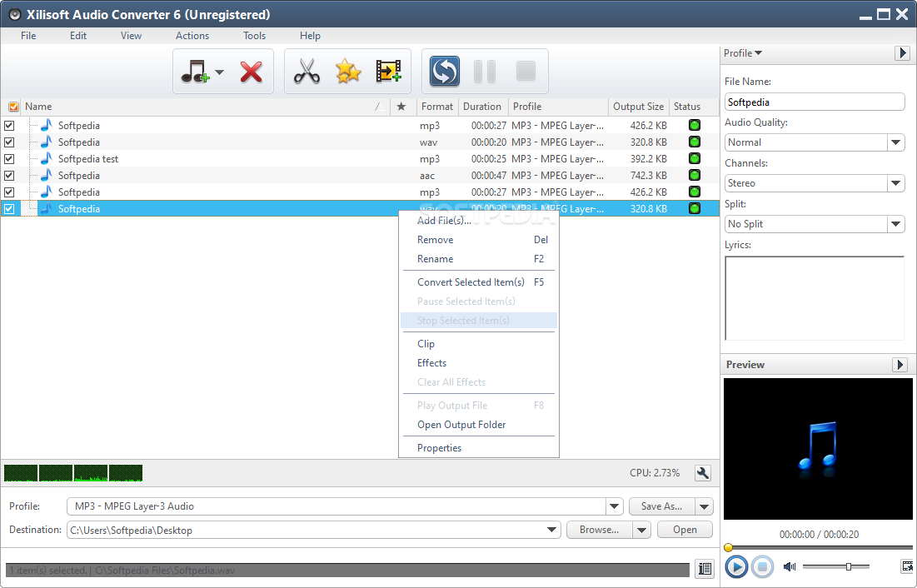This screenshot has width=917, height=588.
Task: Open the Actions menu
Action: pos(192,36)
